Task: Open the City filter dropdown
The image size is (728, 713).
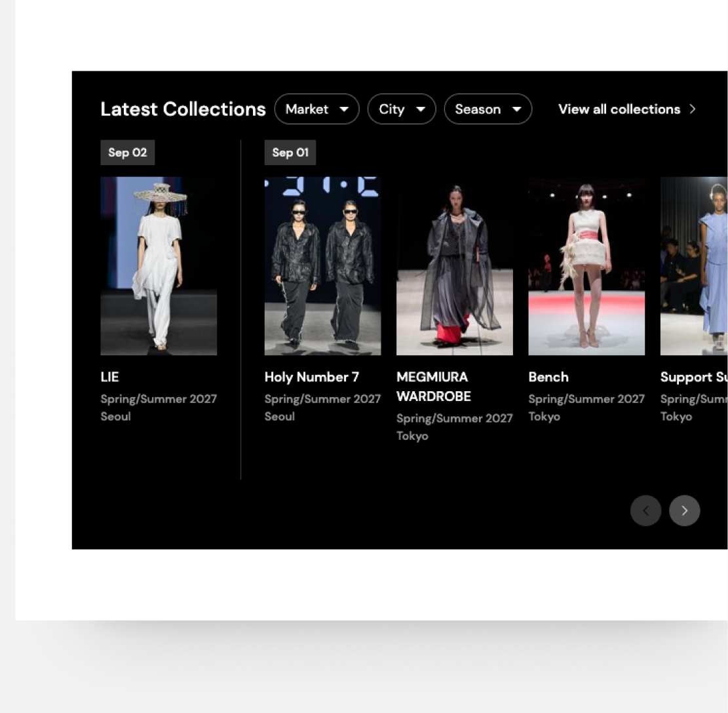Action: 402,109
